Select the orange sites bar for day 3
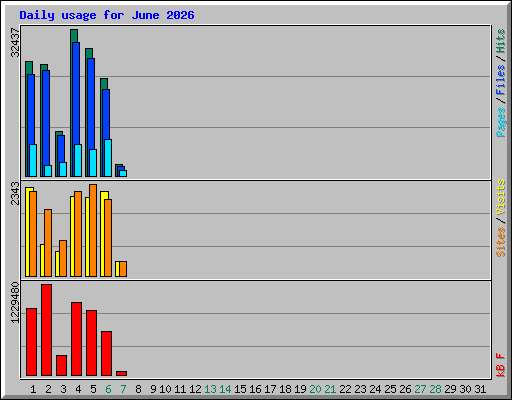The height and width of the screenshot is (400, 512). pyautogui.click(x=63, y=258)
